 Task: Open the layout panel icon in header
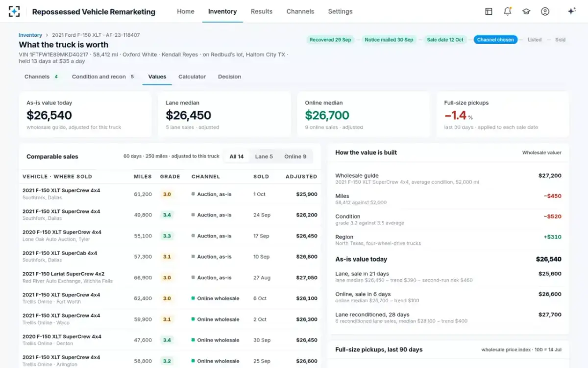489,11
